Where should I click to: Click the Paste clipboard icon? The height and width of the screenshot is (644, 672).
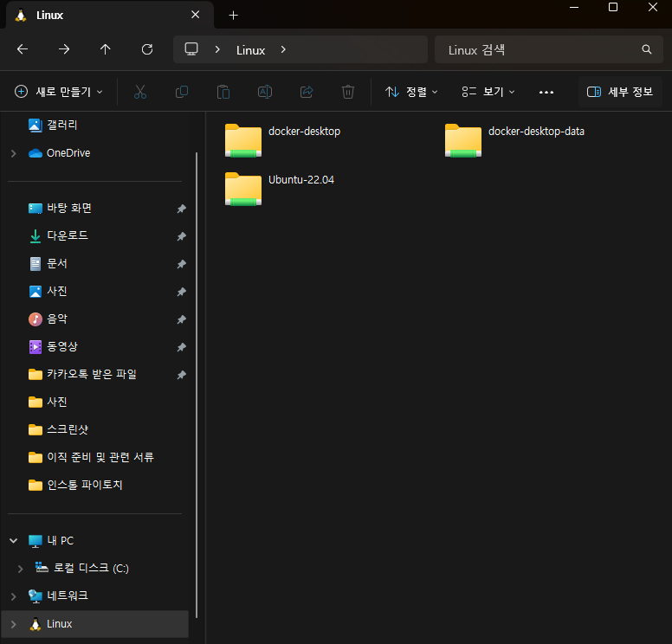coord(223,92)
